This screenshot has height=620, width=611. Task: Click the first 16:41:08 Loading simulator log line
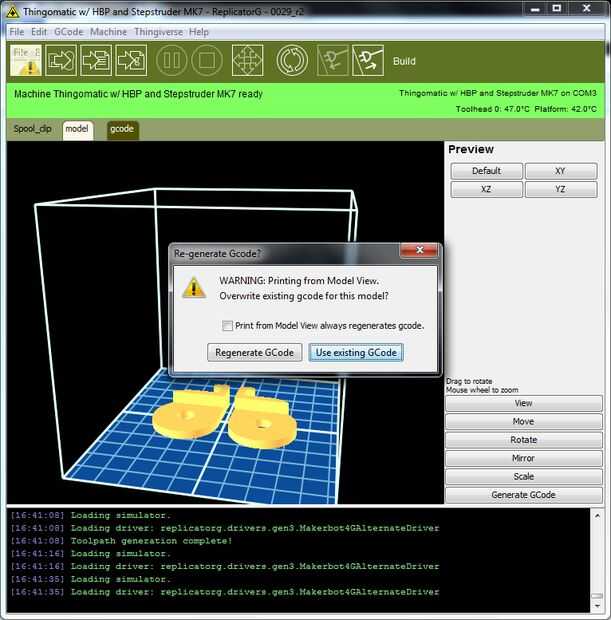click(x=91, y=516)
